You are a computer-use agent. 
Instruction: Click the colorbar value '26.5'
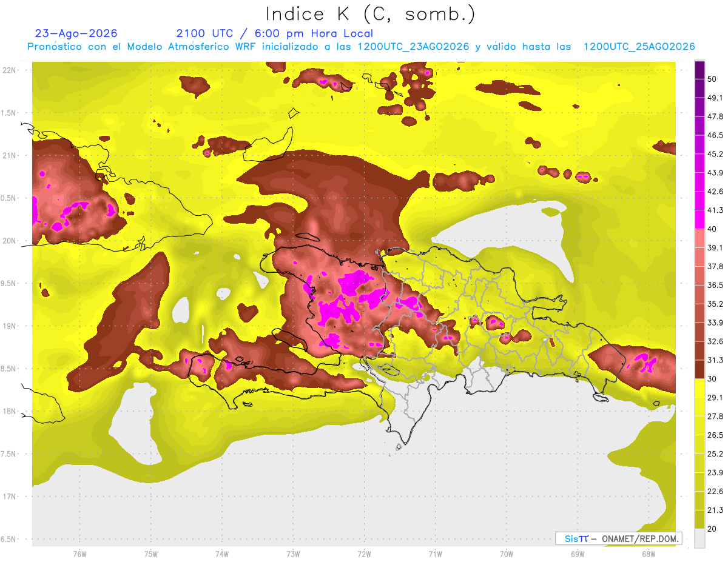(x=715, y=435)
